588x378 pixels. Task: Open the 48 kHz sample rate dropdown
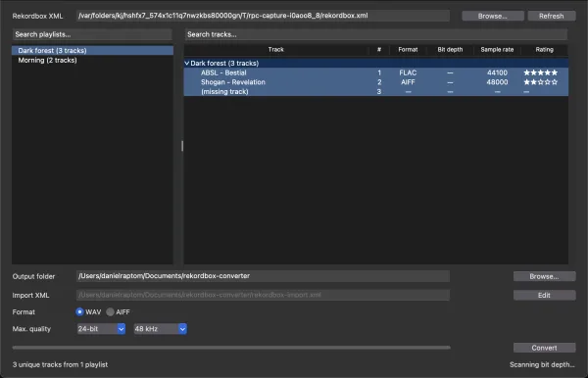coord(160,329)
